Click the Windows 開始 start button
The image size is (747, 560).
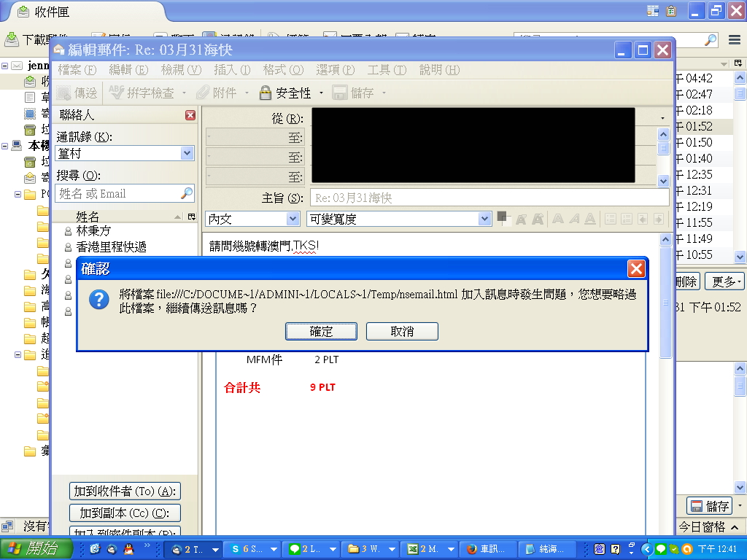click(x=36, y=548)
